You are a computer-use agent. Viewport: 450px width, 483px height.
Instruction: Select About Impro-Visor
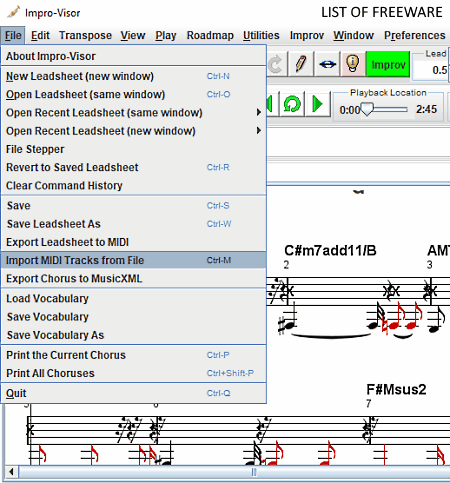[x=133, y=56]
